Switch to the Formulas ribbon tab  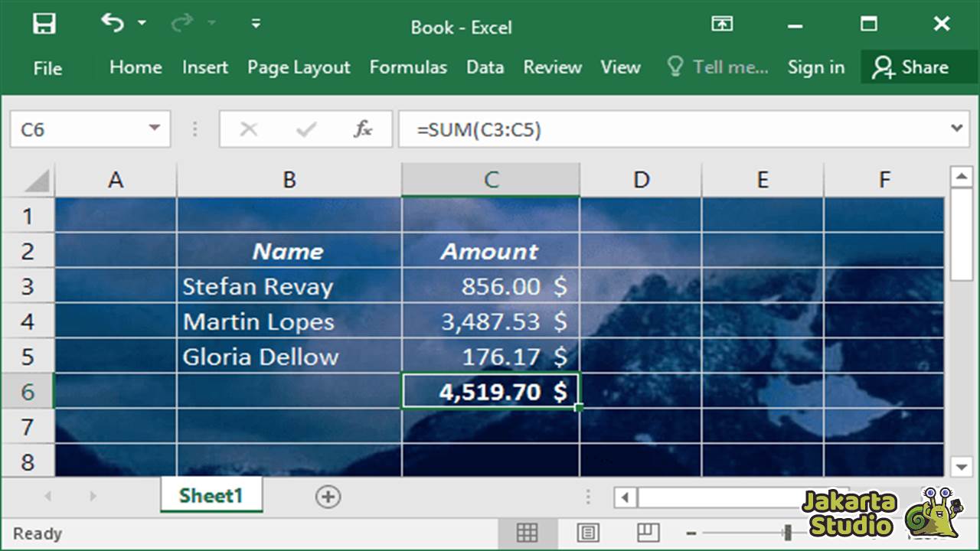408,67
